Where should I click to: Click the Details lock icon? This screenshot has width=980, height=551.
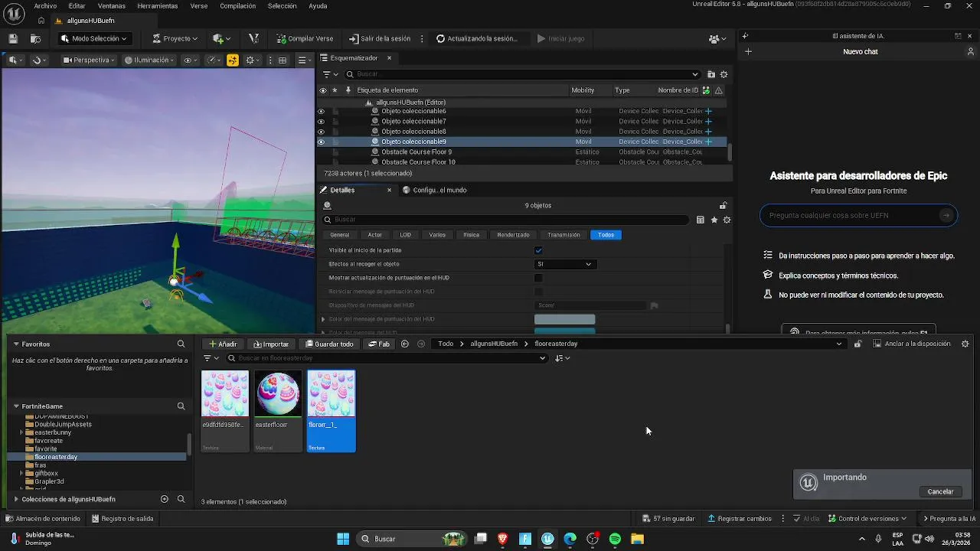(723, 205)
